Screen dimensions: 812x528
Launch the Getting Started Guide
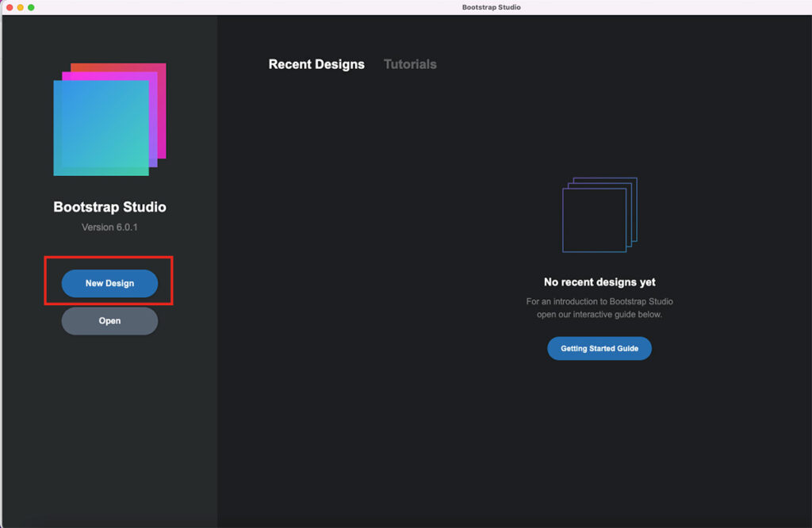click(x=599, y=348)
